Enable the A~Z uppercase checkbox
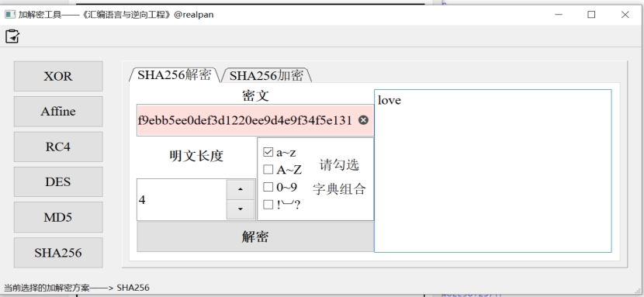Viewport: 644px width, 297px height. coord(268,169)
